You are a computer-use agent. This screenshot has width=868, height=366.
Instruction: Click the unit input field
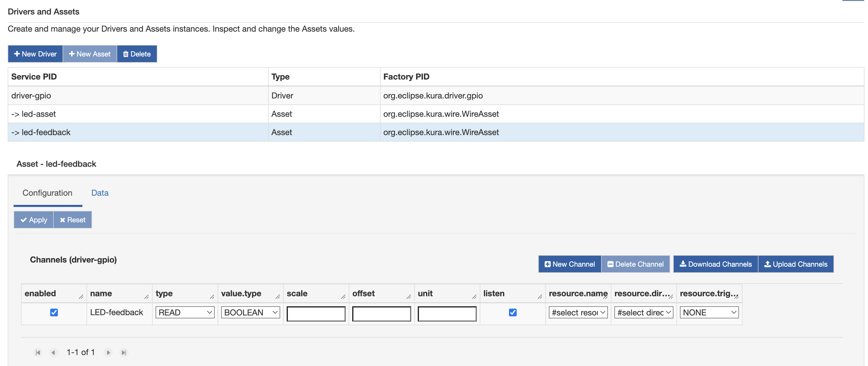[447, 314]
